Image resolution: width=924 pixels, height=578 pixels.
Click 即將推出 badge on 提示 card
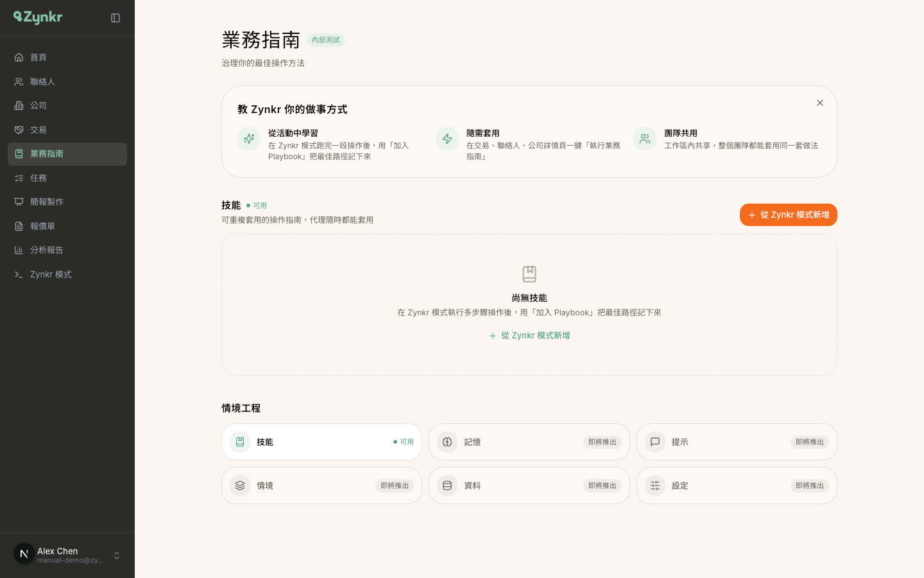(x=810, y=442)
